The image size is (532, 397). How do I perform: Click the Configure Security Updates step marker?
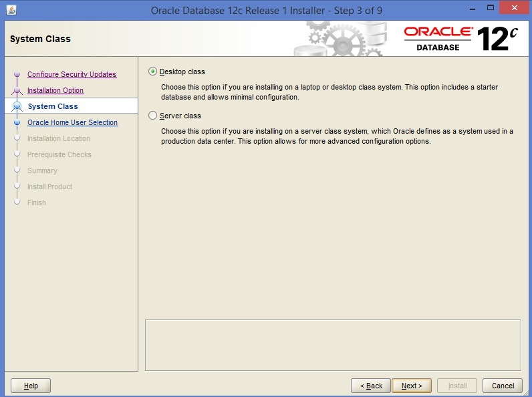point(17,74)
